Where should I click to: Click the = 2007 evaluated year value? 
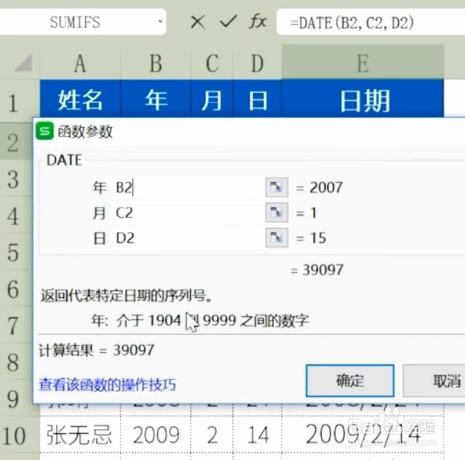coord(319,187)
